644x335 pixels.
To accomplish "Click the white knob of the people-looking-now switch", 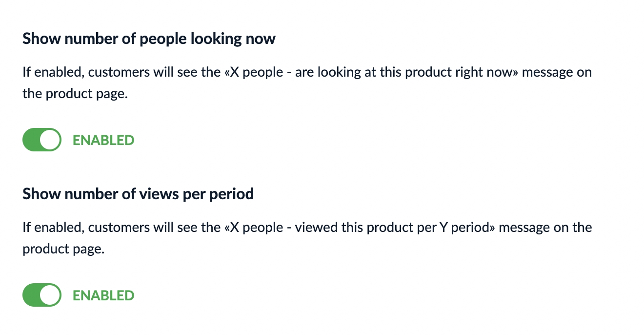I will (x=50, y=140).
